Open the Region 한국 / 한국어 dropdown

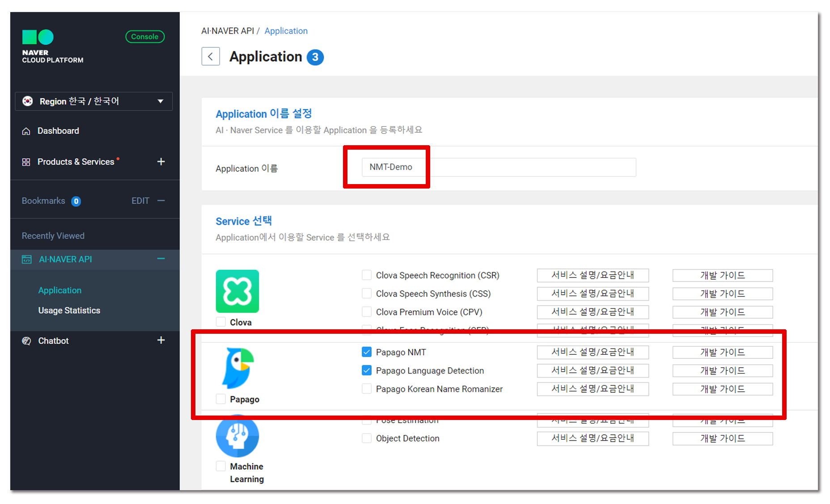[x=94, y=101]
